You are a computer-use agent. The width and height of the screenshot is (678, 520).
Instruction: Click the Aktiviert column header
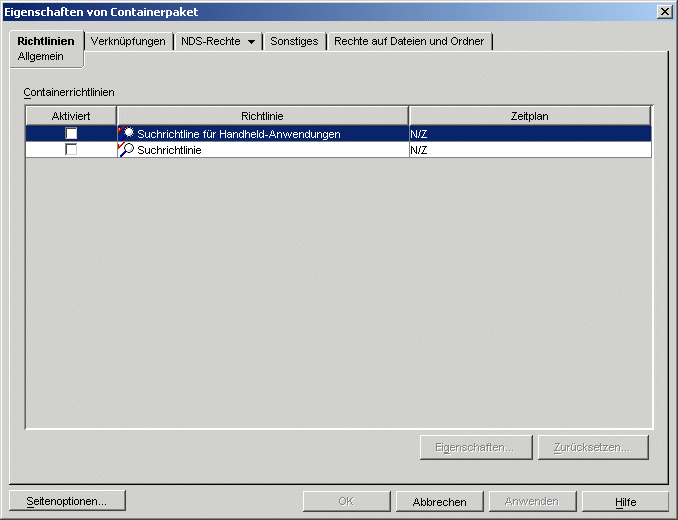click(71, 116)
